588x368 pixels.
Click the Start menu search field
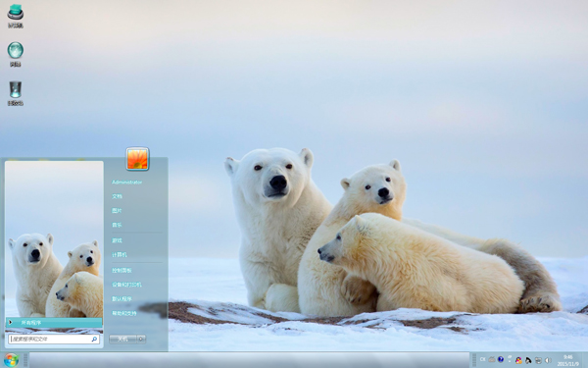54,340
